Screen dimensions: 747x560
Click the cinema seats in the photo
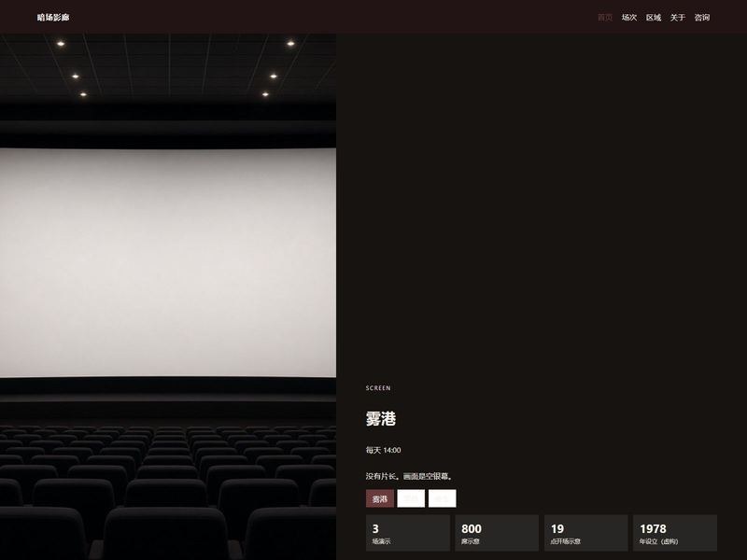coord(168,491)
